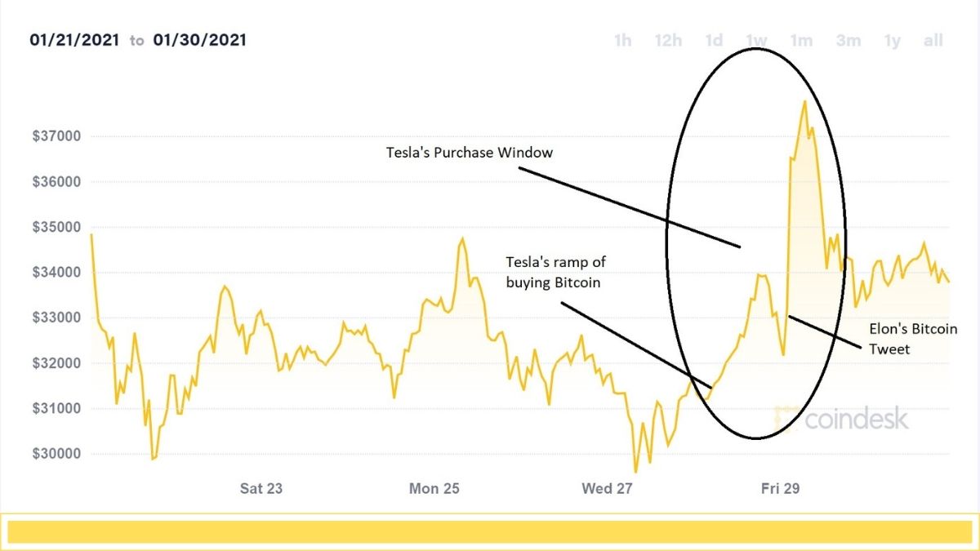
Task: Click the Wed 27 axis label
Action: (x=607, y=488)
